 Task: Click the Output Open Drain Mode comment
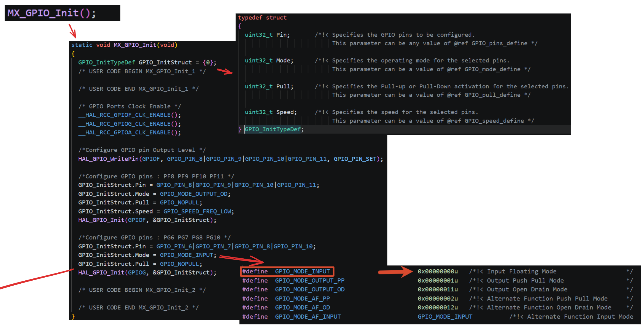coord(527,289)
